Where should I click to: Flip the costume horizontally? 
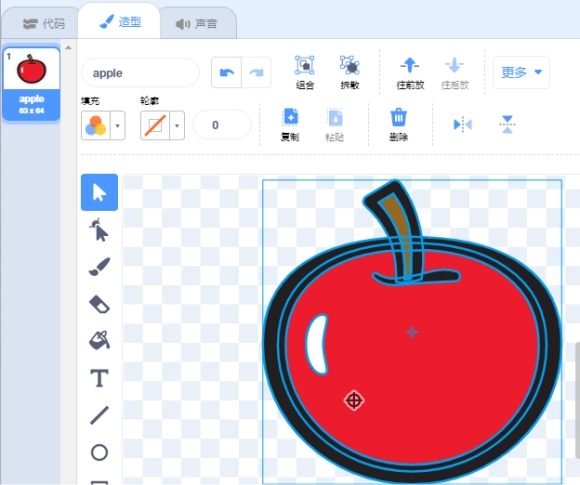click(462, 124)
